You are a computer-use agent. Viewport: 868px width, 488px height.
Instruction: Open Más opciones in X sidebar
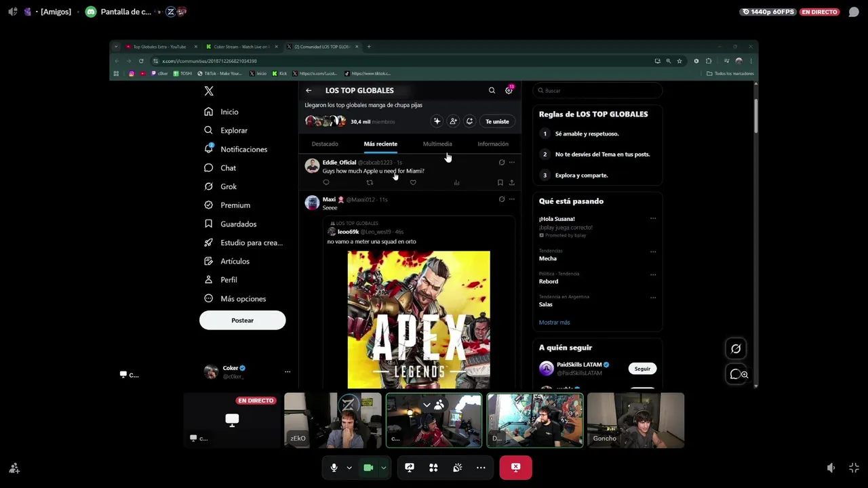pyautogui.click(x=235, y=298)
